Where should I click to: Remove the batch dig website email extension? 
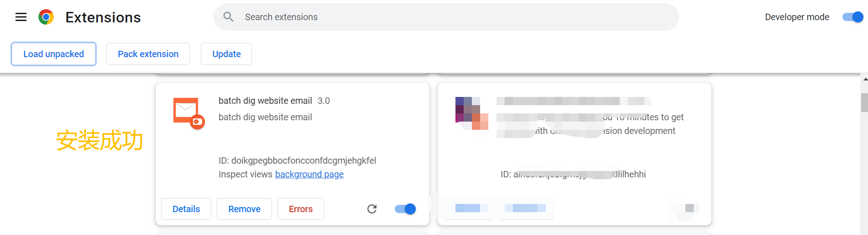244,209
